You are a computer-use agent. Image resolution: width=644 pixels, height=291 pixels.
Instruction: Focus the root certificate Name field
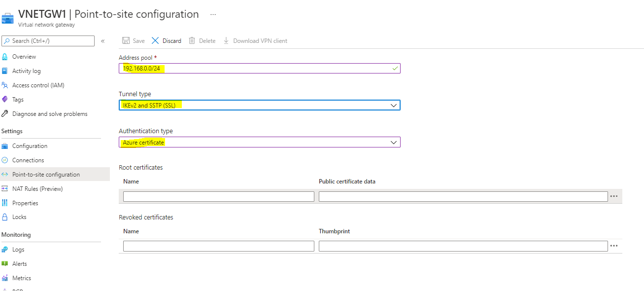218,196
